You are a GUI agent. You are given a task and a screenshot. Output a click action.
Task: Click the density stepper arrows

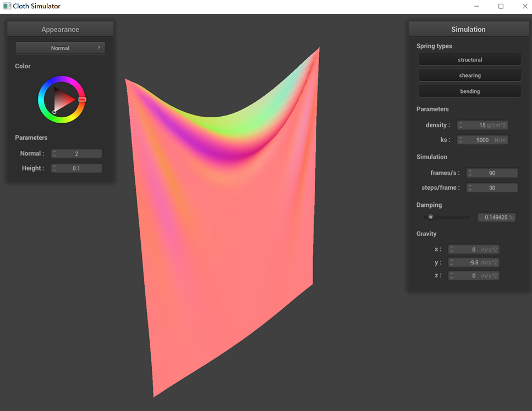[460, 125]
